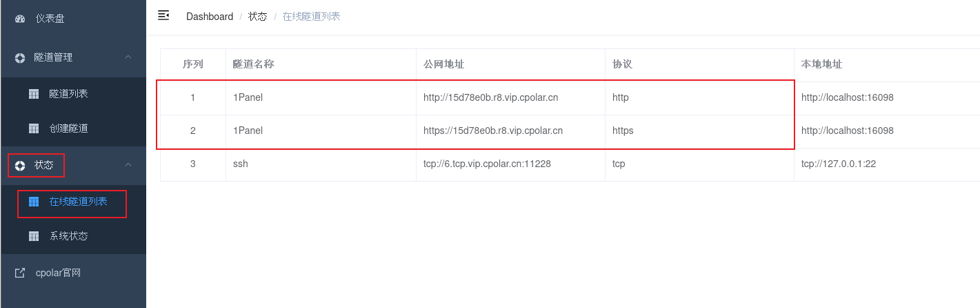The height and width of the screenshot is (308, 980).
Task: Select the https 1Panel public URL
Action: click(x=493, y=131)
